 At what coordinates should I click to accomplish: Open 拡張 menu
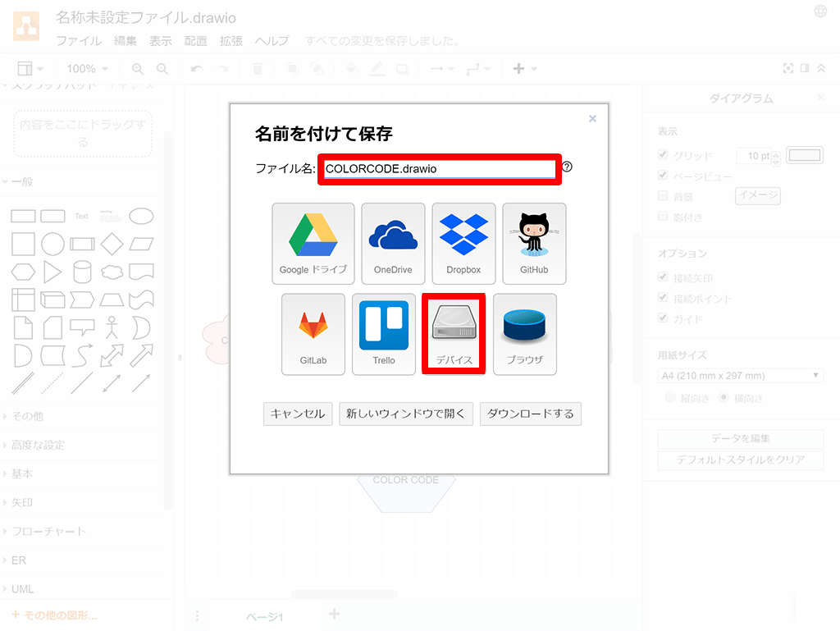click(x=231, y=41)
